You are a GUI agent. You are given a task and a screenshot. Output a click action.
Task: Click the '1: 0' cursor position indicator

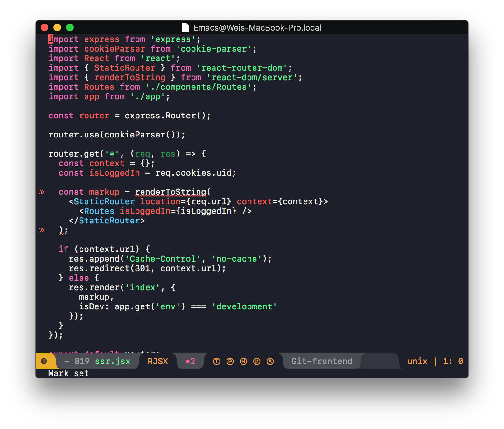click(x=453, y=361)
